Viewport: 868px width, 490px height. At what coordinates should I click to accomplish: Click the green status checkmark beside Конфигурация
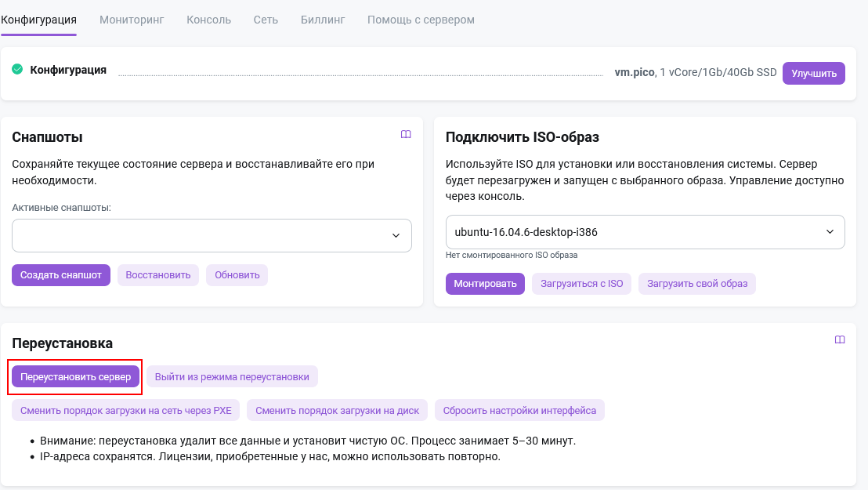[17, 70]
